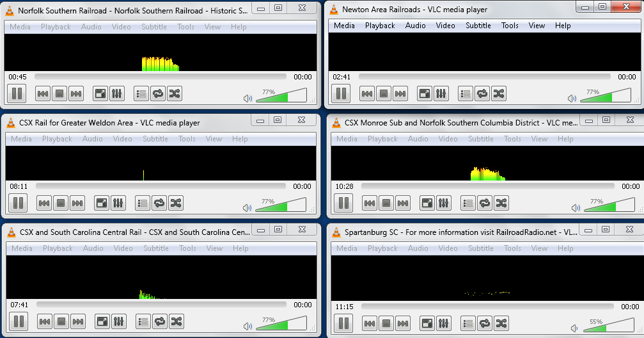Skip to next track in Norfolk Southern Railroad window

pyautogui.click(x=76, y=93)
